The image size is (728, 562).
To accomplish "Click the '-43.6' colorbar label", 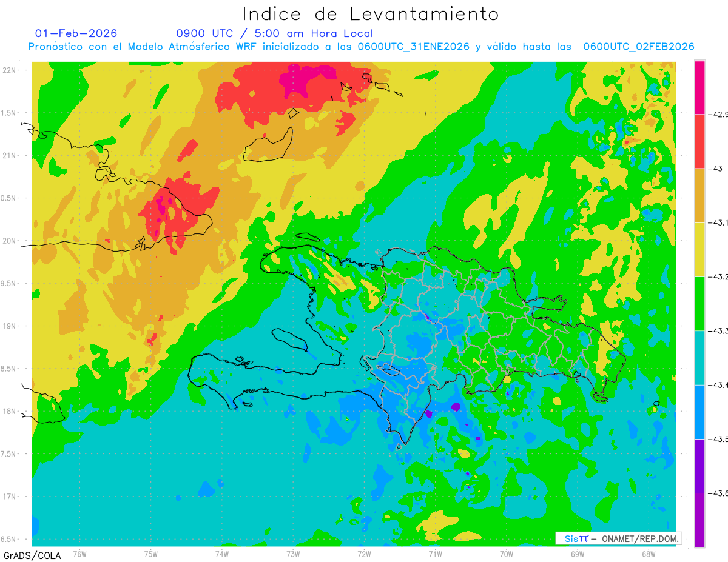I will click(718, 492).
